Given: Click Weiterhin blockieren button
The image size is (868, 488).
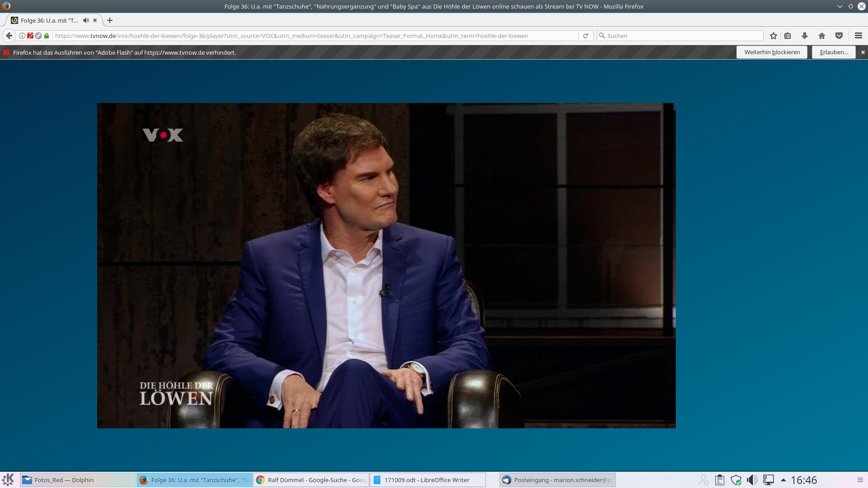Looking at the screenshot, I should [772, 52].
